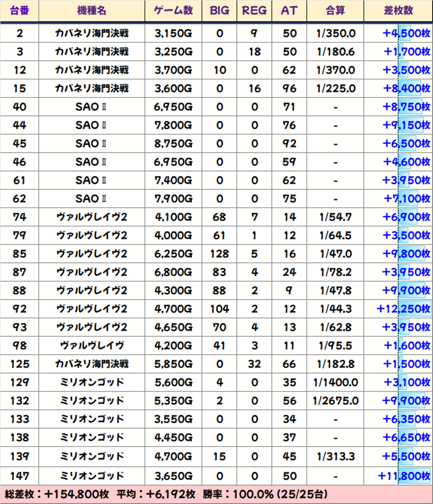
Task: Click the +1,700枚 difference value
Action: click(x=407, y=52)
